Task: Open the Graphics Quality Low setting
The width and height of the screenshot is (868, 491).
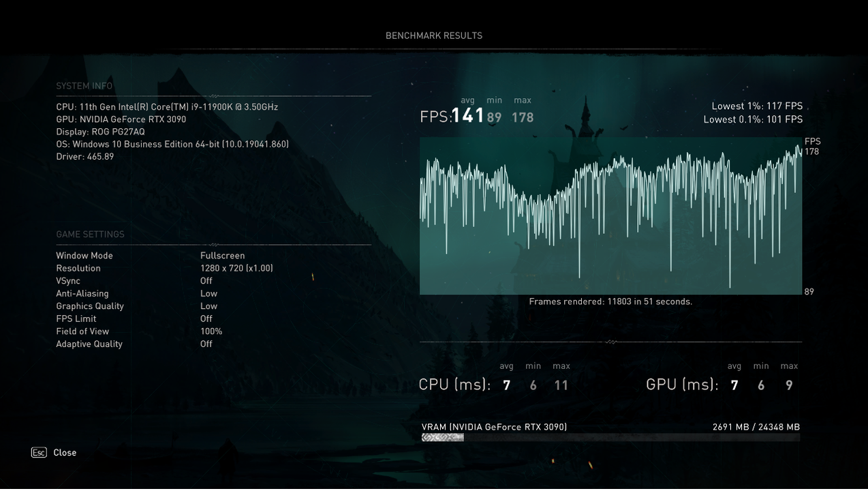Action: pos(208,306)
